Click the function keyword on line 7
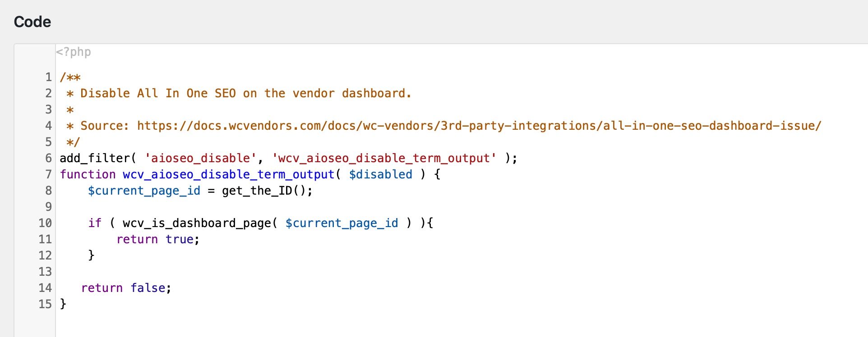 pyautogui.click(x=88, y=174)
